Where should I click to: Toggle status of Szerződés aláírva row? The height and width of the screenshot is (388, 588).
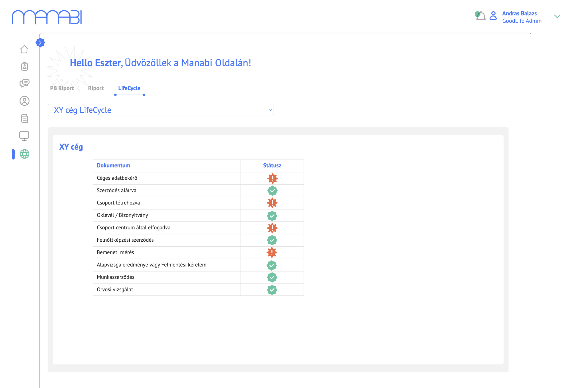point(273,191)
